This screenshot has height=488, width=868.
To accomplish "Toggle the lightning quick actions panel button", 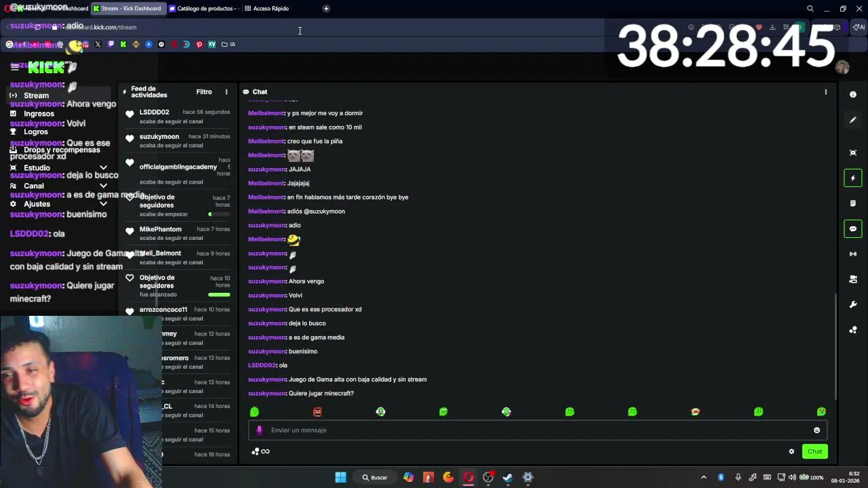I will click(853, 178).
